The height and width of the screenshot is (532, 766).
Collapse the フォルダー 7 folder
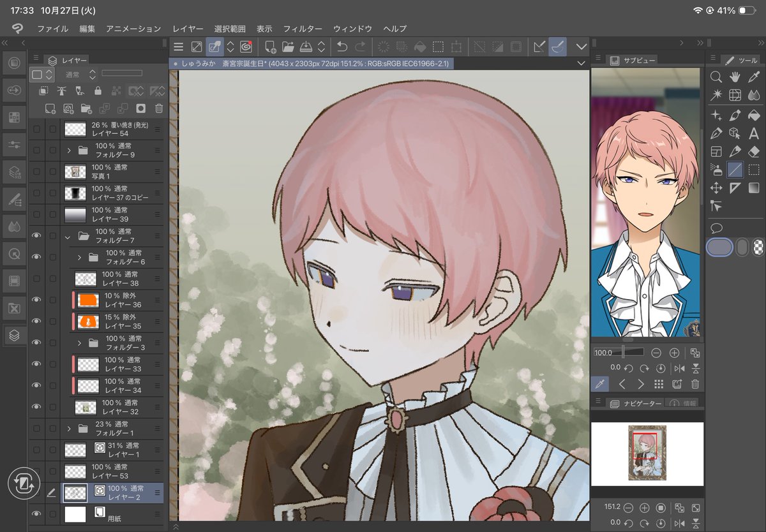pyautogui.click(x=68, y=236)
